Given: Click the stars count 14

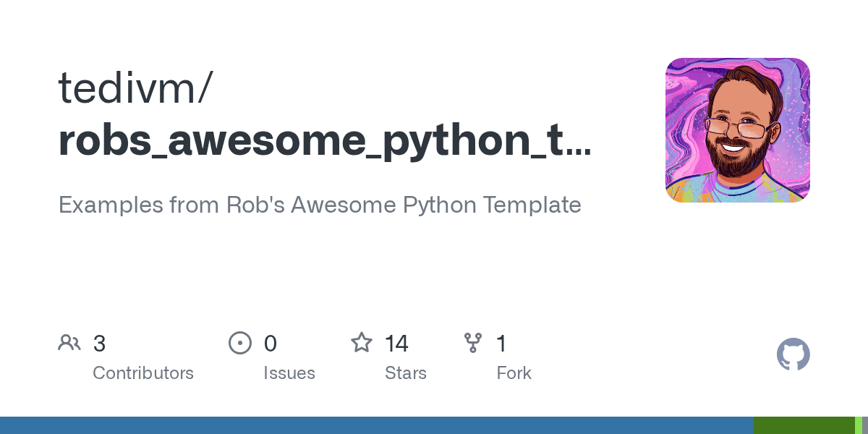Looking at the screenshot, I should coord(396,344).
